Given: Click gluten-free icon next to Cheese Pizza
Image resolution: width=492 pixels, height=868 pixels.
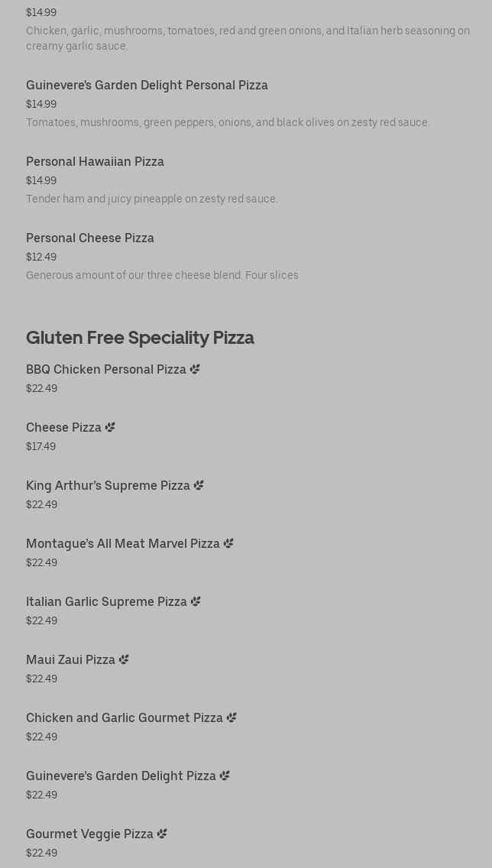Looking at the screenshot, I should [110, 427].
